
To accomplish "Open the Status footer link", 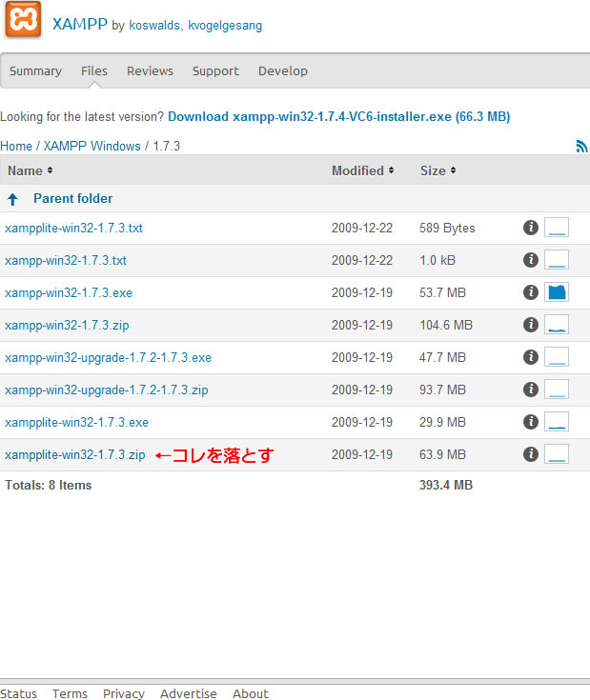I will (18, 693).
